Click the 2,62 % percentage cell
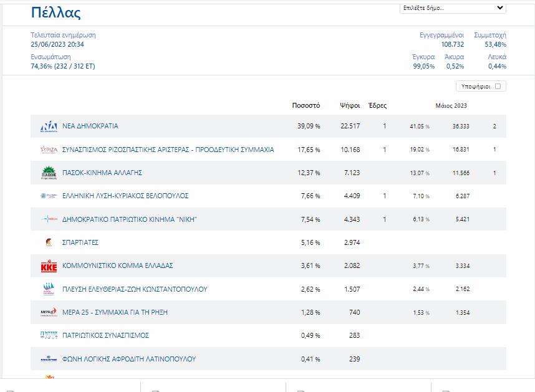This screenshot has height=392, width=535. pos(311,289)
